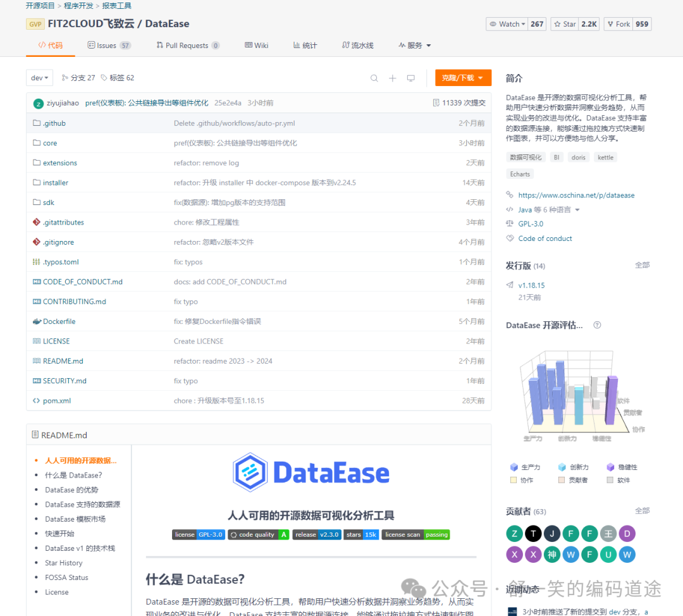Fork the DataEase repository
Screen dimensions: 683x616
coord(618,24)
